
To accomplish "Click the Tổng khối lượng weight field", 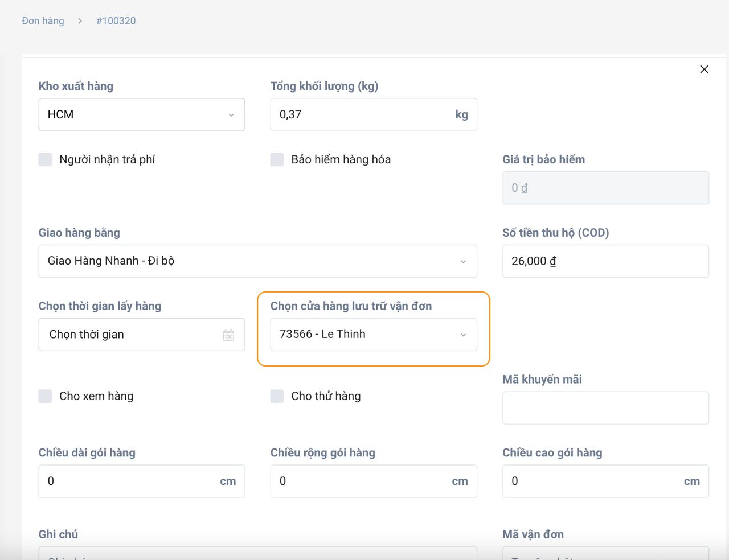I will 362,115.
